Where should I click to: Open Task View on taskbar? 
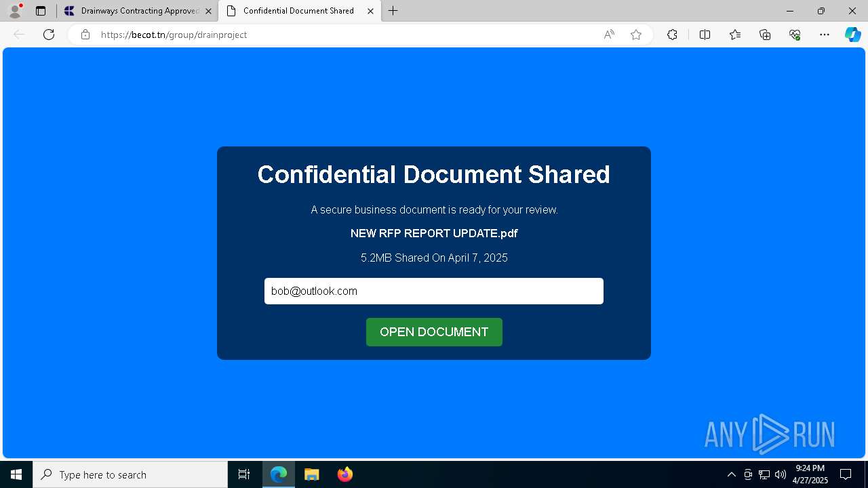(x=244, y=474)
